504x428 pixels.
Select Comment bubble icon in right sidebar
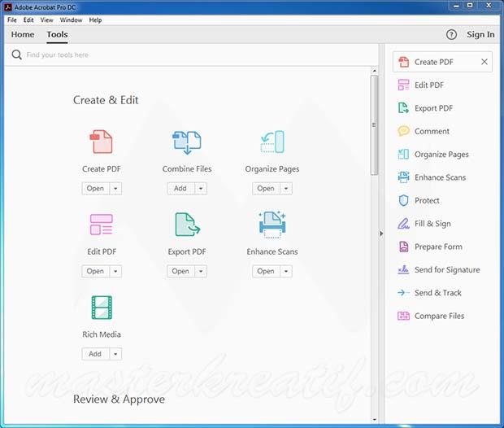click(403, 131)
